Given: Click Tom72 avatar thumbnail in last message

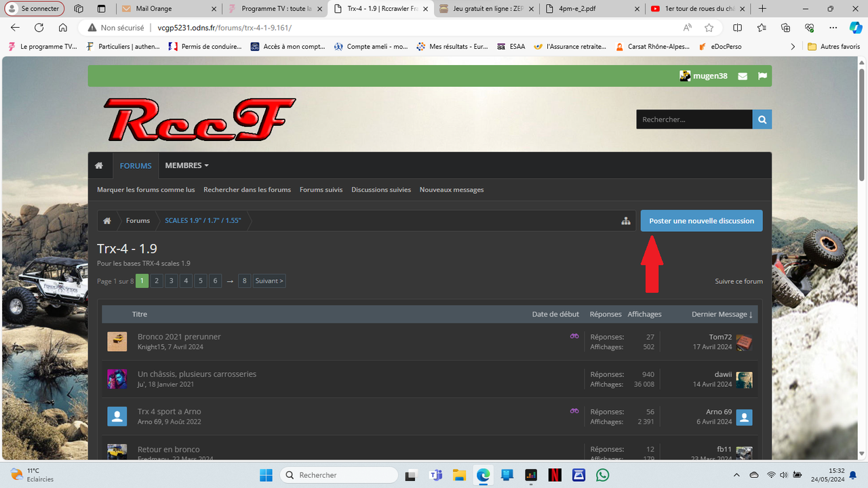Looking at the screenshot, I should 745,342.
